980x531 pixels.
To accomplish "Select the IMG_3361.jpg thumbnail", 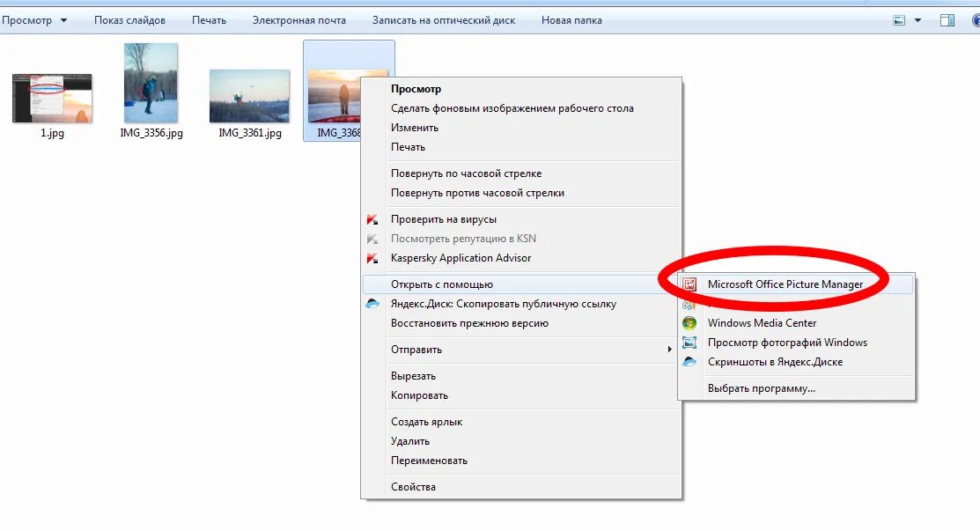I will click(249, 96).
